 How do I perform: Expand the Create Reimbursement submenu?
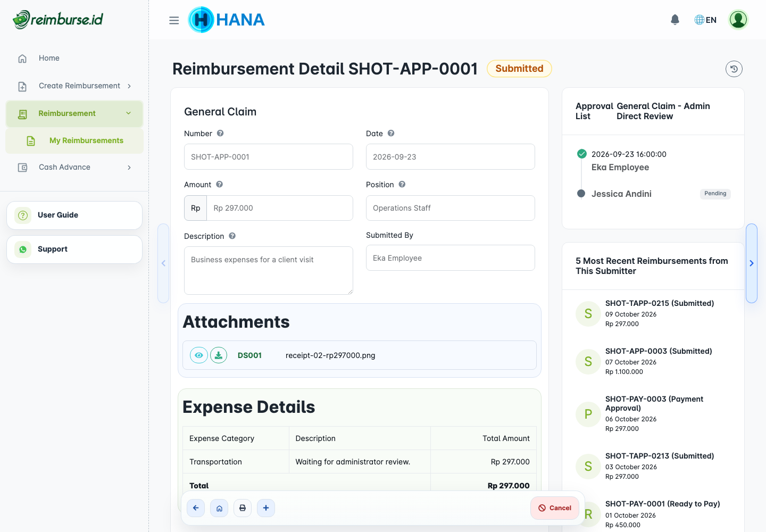(74, 86)
